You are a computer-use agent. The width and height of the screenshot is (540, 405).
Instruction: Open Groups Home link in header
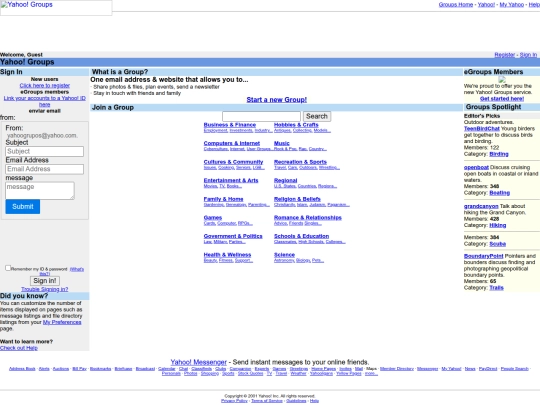tap(456, 4)
